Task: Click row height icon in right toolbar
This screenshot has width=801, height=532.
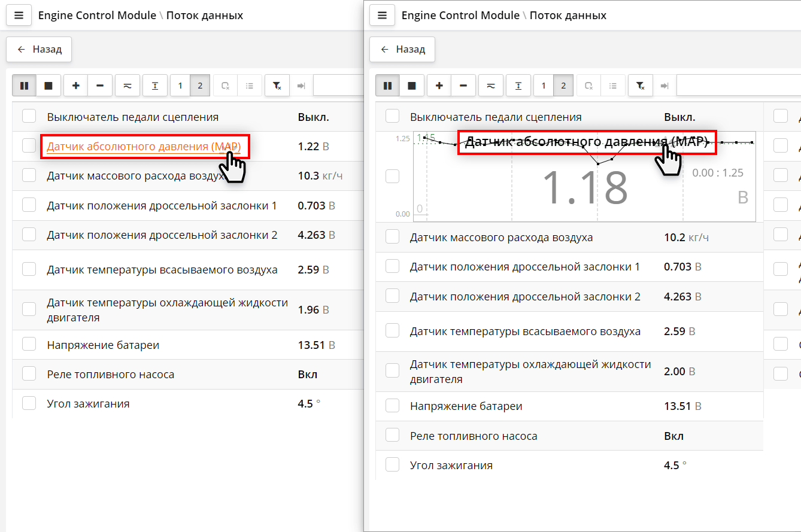Action: point(518,86)
